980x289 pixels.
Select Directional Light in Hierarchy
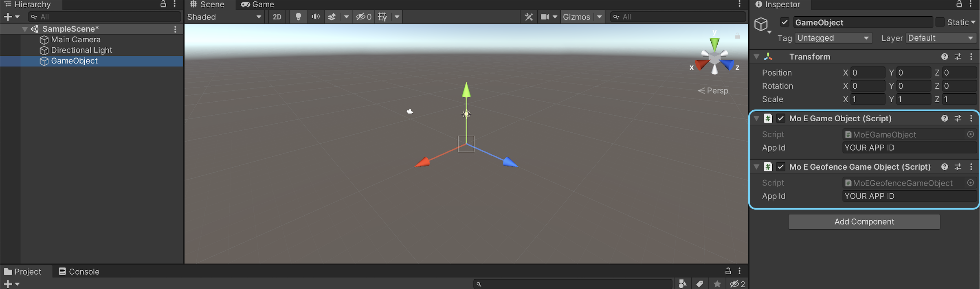81,50
